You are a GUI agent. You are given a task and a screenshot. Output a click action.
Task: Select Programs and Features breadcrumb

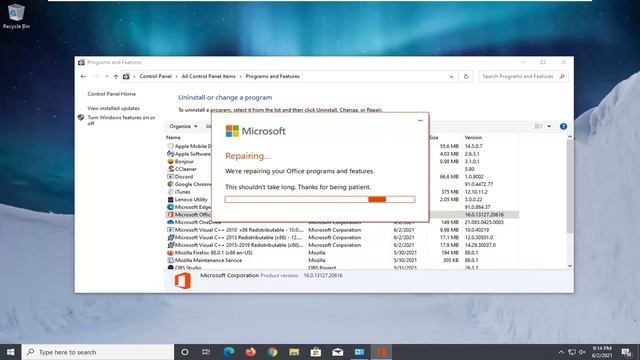click(273, 76)
